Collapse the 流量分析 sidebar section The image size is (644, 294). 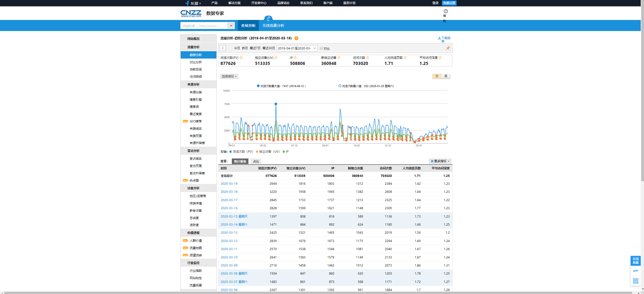pyautogui.click(x=198, y=47)
